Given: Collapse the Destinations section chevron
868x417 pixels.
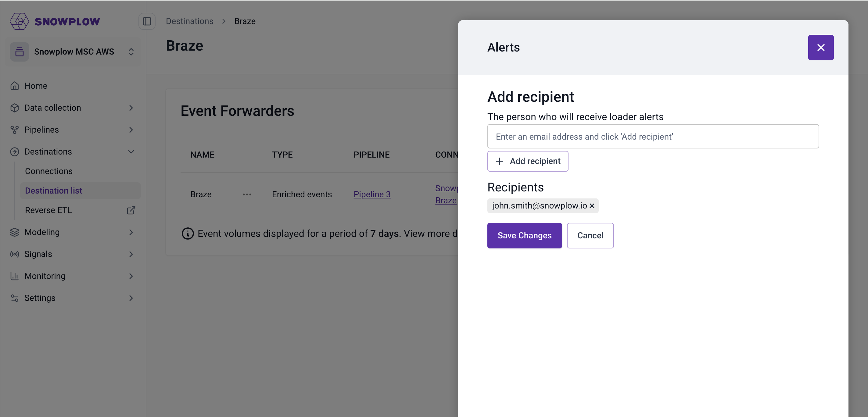Looking at the screenshot, I should pyautogui.click(x=131, y=151).
